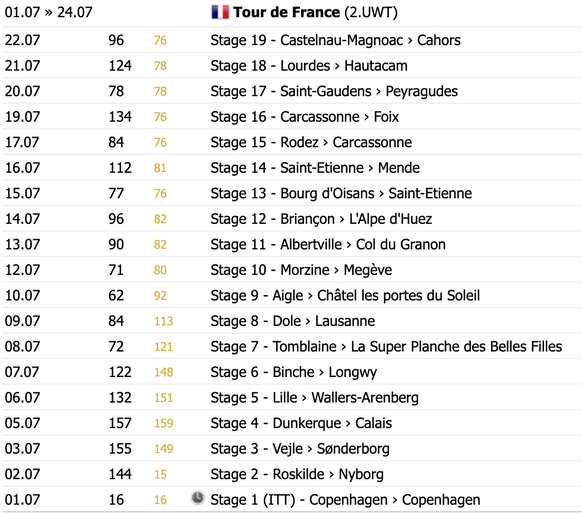Open Stage 14 Saint-Etienne to Mende

point(315,168)
